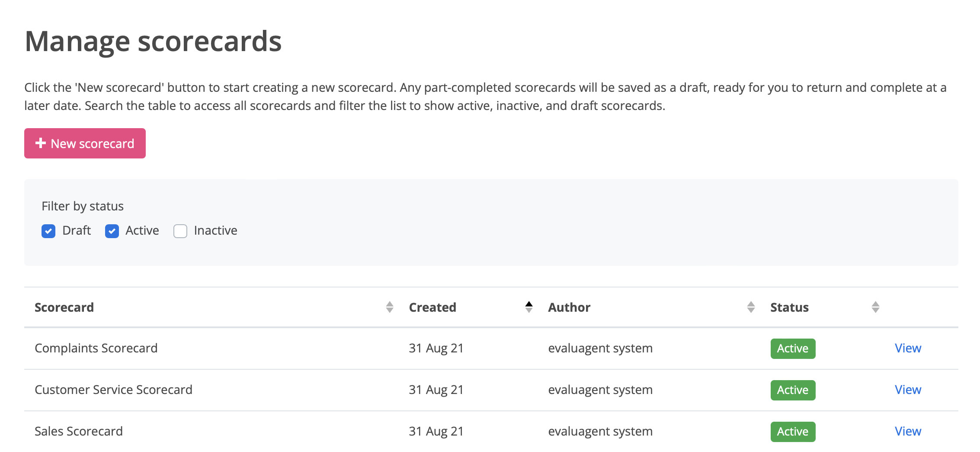Uncheck the Active status filter

(x=112, y=231)
